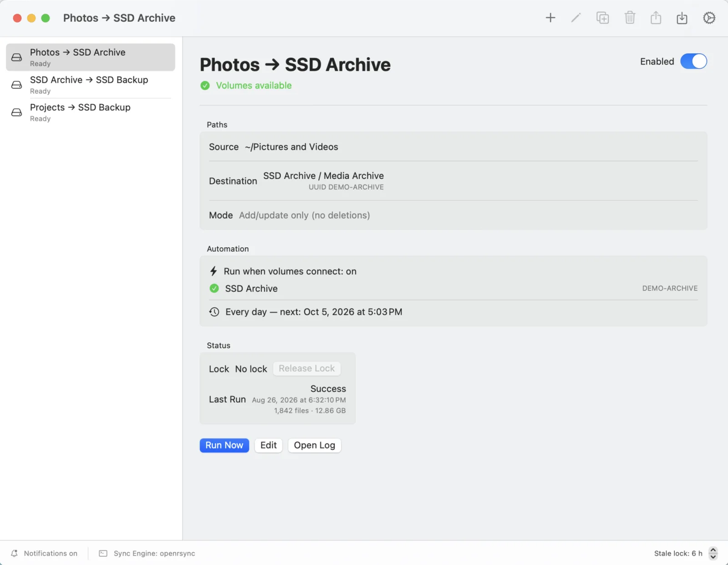This screenshot has width=728, height=565.
Task: Click the clock schedule icon beside Every day
Action: 214,312
